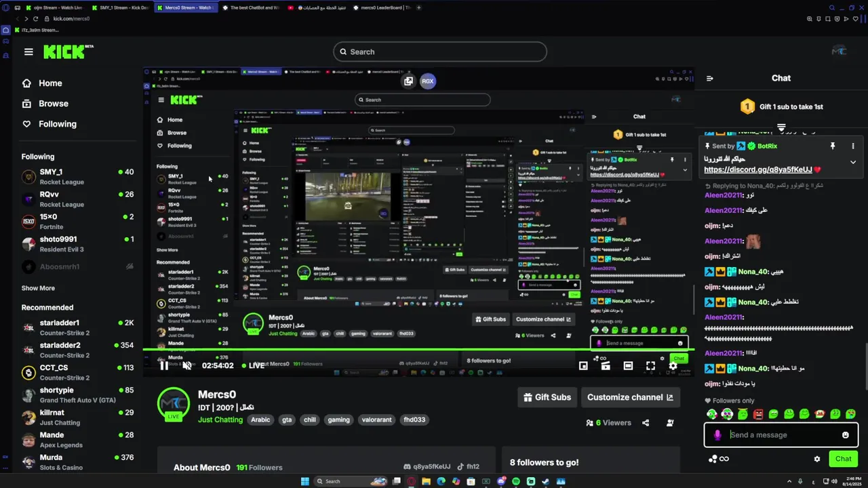Click Customize channel button
The image size is (868, 488).
pyautogui.click(x=631, y=397)
